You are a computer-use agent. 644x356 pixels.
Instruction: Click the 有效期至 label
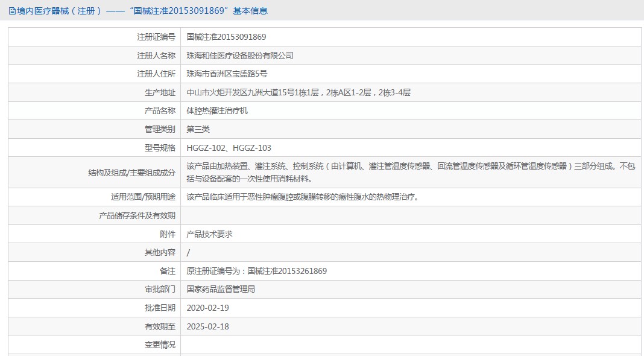click(160, 326)
